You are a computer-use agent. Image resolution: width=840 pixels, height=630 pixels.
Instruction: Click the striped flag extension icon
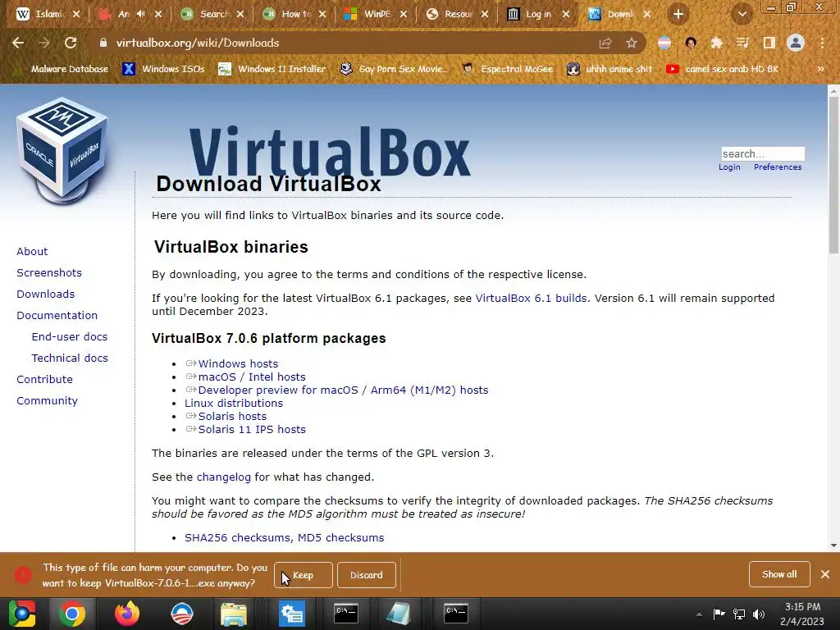[664, 43]
